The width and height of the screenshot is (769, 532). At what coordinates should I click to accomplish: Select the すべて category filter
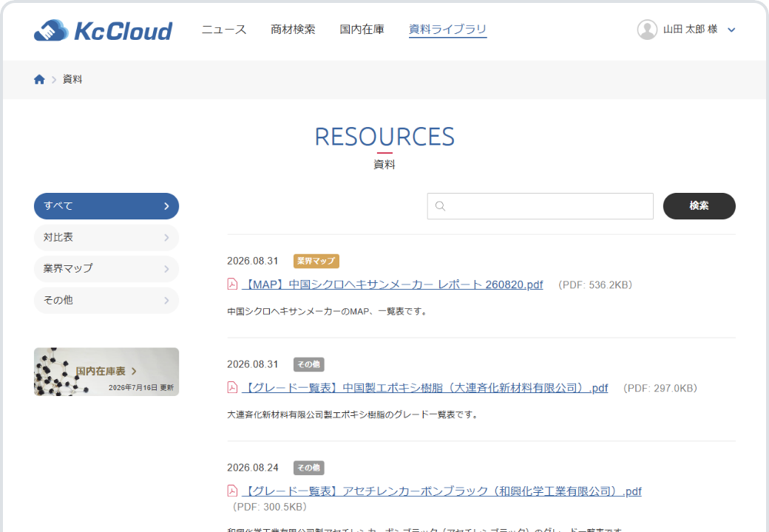pyautogui.click(x=106, y=206)
